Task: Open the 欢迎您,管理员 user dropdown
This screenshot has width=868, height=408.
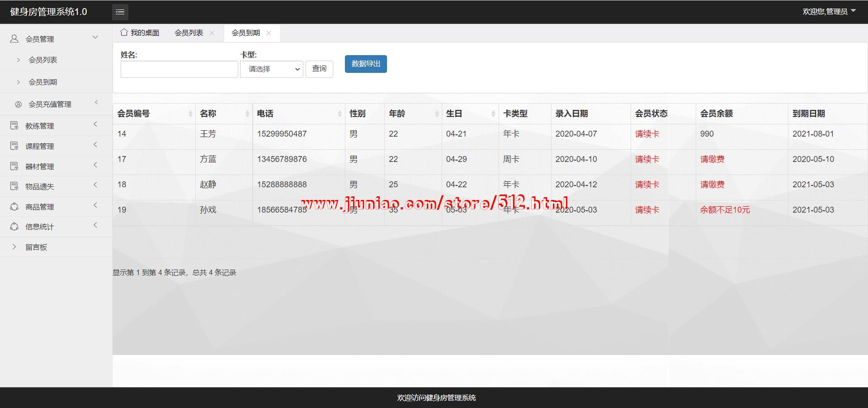Action: (829, 12)
